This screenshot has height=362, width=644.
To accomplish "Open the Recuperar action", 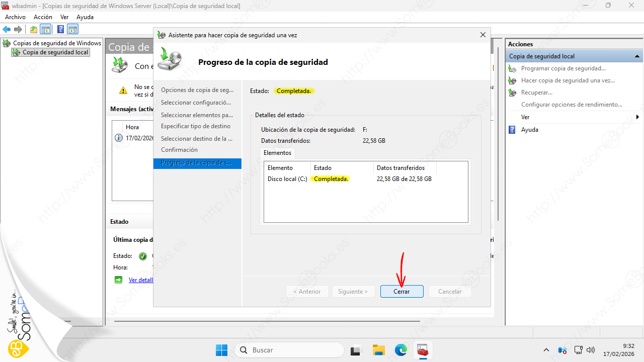I will 536,93.
